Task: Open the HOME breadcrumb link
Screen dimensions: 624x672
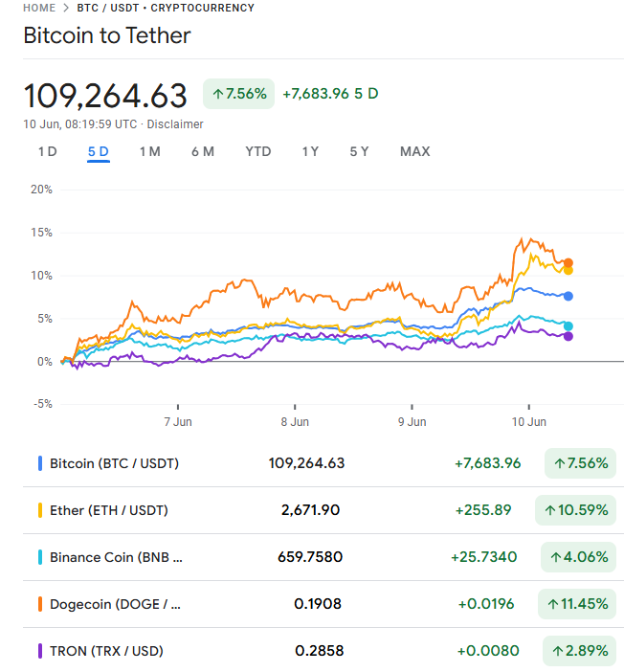Action: (39, 8)
